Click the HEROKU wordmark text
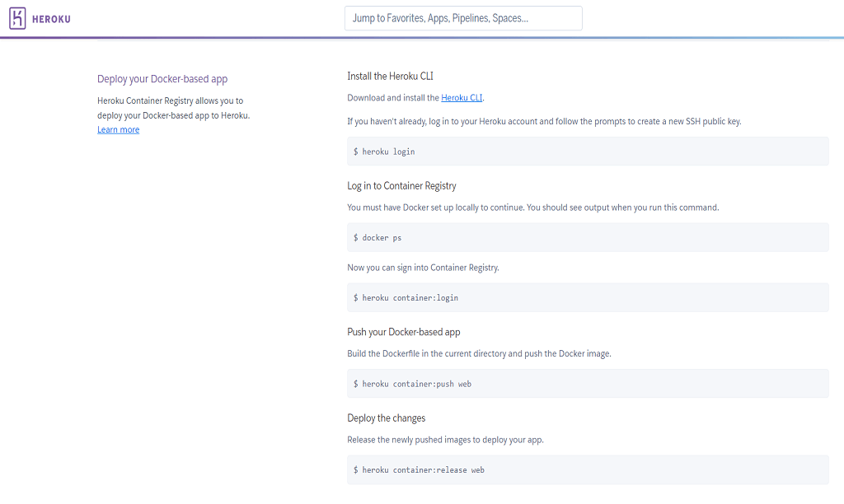The width and height of the screenshot is (844, 504). tap(51, 20)
